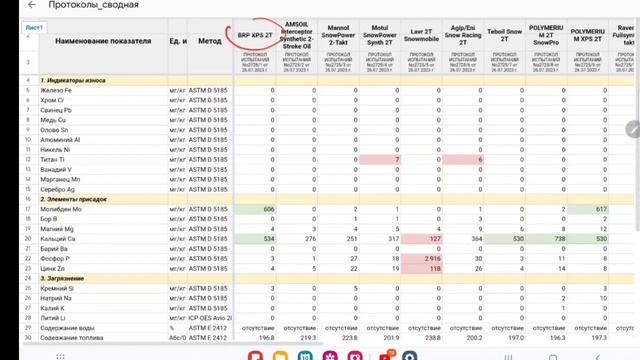
Task: Select the Кальций Ca row label
Action: pos(58,239)
